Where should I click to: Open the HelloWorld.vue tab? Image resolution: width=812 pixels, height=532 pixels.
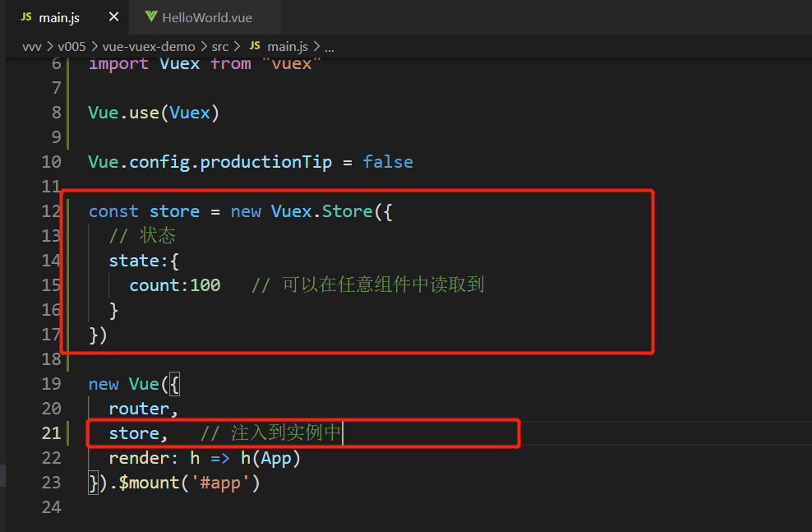[206, 17]
